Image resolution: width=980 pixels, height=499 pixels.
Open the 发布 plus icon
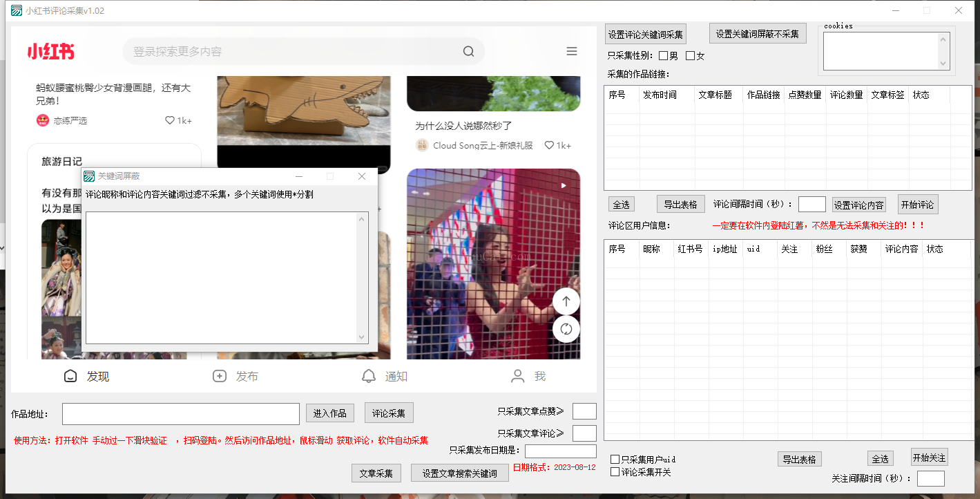point(219,376)
